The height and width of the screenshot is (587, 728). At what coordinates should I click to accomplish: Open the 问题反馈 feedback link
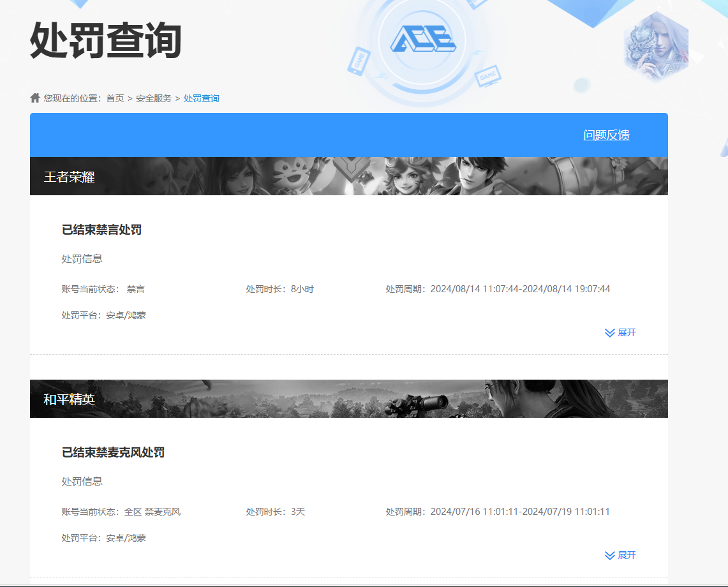coord(605,135)
